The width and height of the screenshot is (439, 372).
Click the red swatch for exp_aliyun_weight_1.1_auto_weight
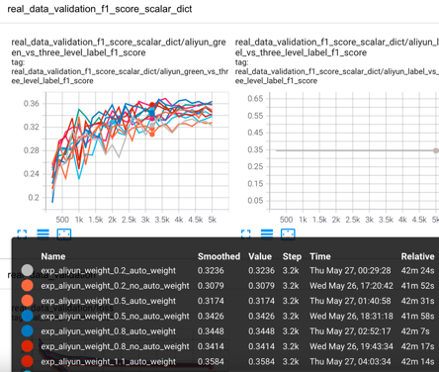coord(27,361)
